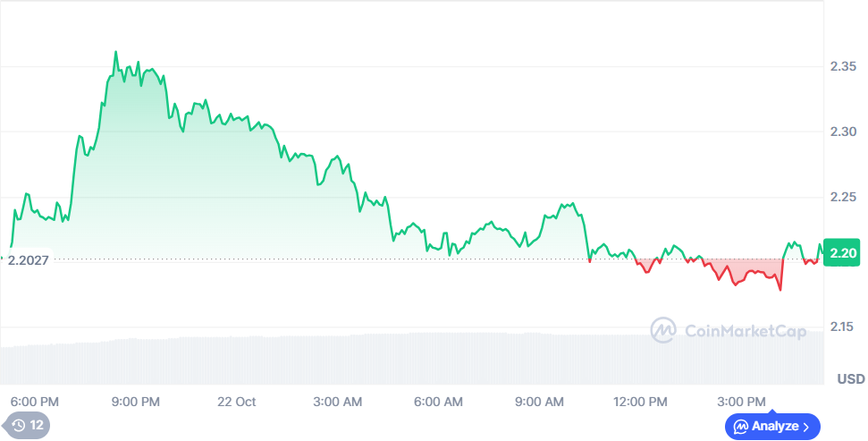The height and width of the screenshot is (441, 868).
Task: Click the CoinMarketCap watermark text
Action: pyautogui.click(x=745, y=332)
